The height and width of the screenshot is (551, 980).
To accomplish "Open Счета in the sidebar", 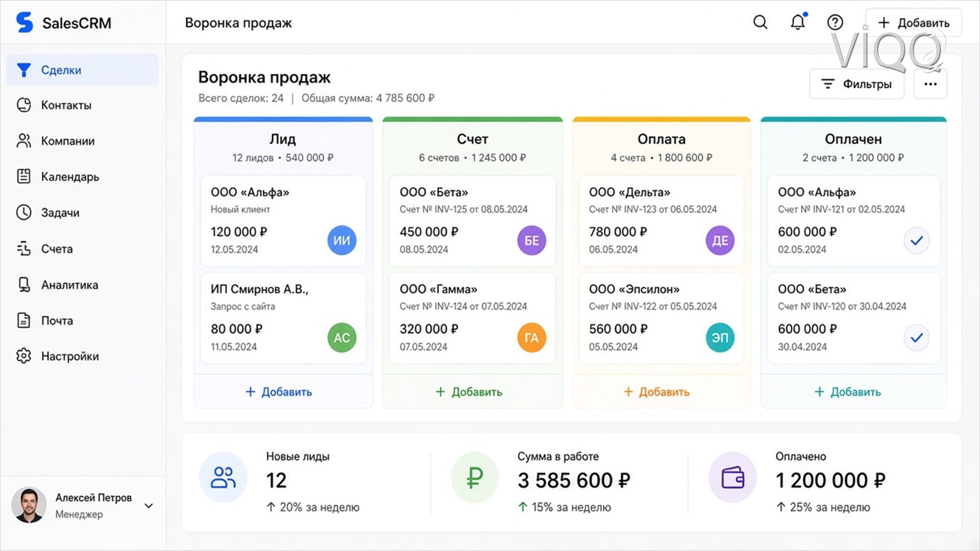I will tap(82, 248).
